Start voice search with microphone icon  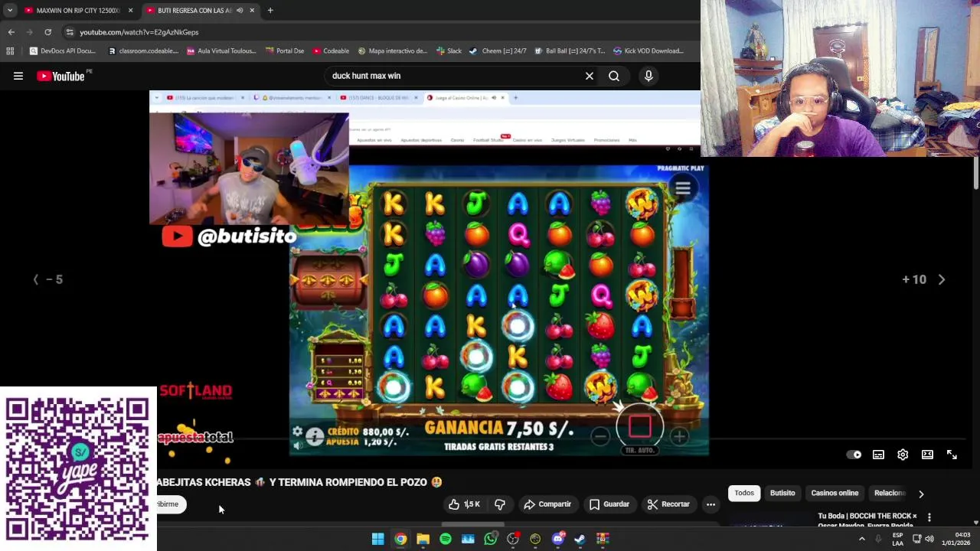tap(648, 76)
